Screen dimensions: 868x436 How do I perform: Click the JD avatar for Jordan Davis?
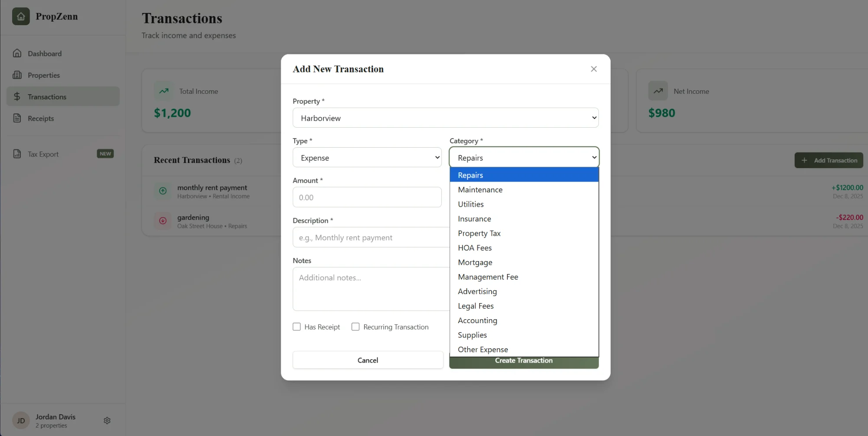(21, 420)
